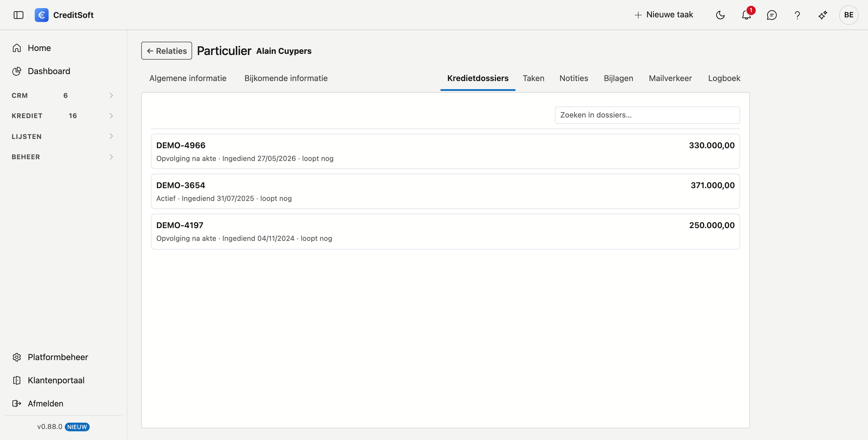Click the CRM count 6
This screenshot has width=868, height=440.
tap(65, 96)
